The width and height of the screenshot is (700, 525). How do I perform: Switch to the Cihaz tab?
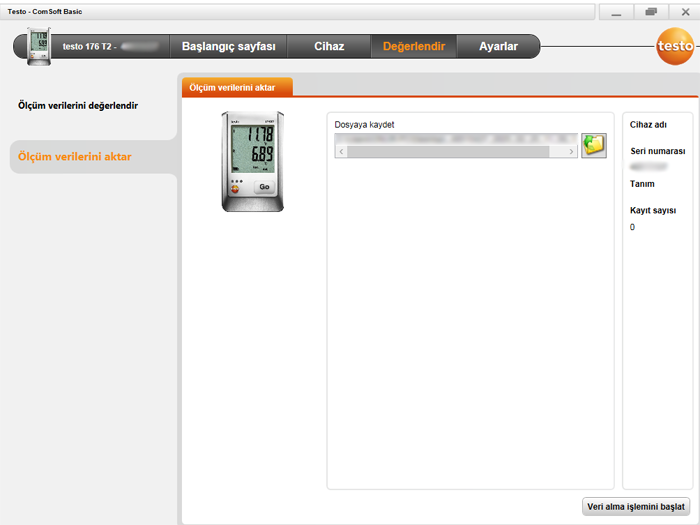tap(328, 47)
